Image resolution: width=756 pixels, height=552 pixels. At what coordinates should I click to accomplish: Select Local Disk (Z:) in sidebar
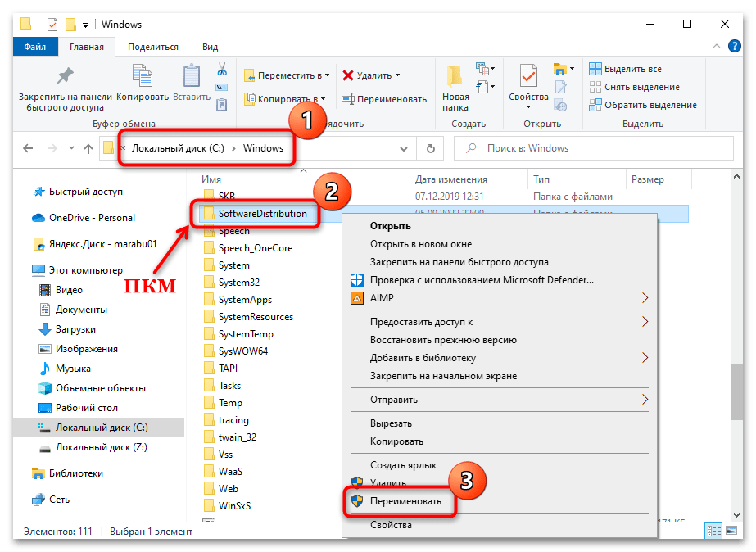[x=93, y=447]
